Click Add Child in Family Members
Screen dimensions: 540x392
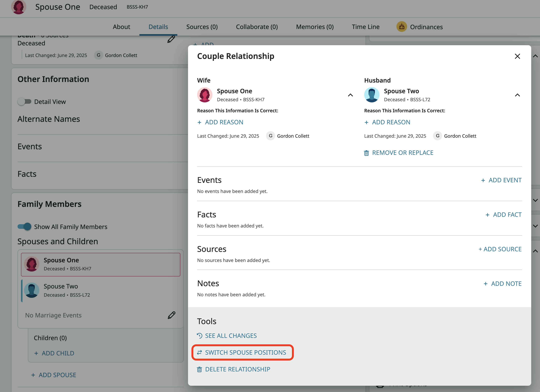point(54,353)
